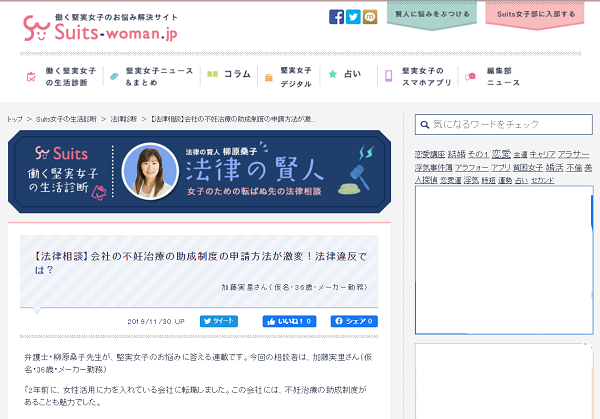Click the star icon next to 占い

click(x=332, y=74)
